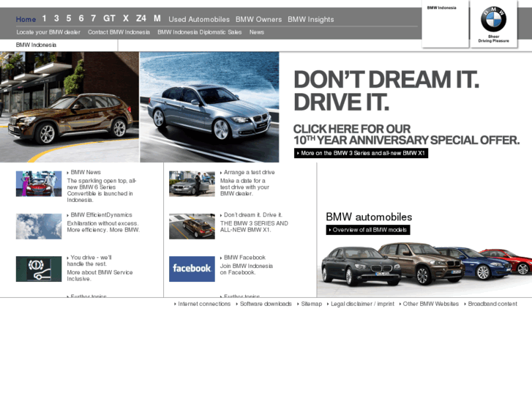Open Used Automobiles section
532x399 pixels.
click(x=199, y=19)
